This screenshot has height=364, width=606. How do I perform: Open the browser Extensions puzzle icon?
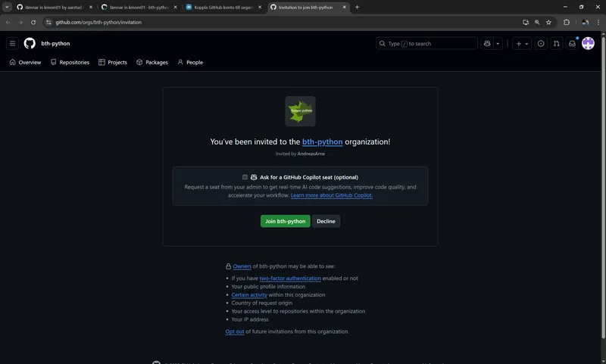(x=566, y=22)
